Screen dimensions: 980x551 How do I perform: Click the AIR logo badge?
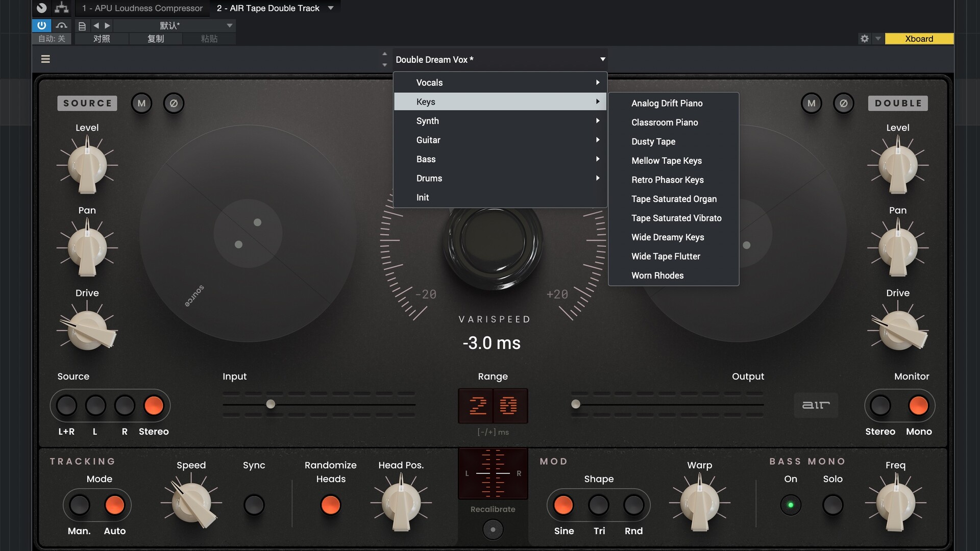pos(816,405)
